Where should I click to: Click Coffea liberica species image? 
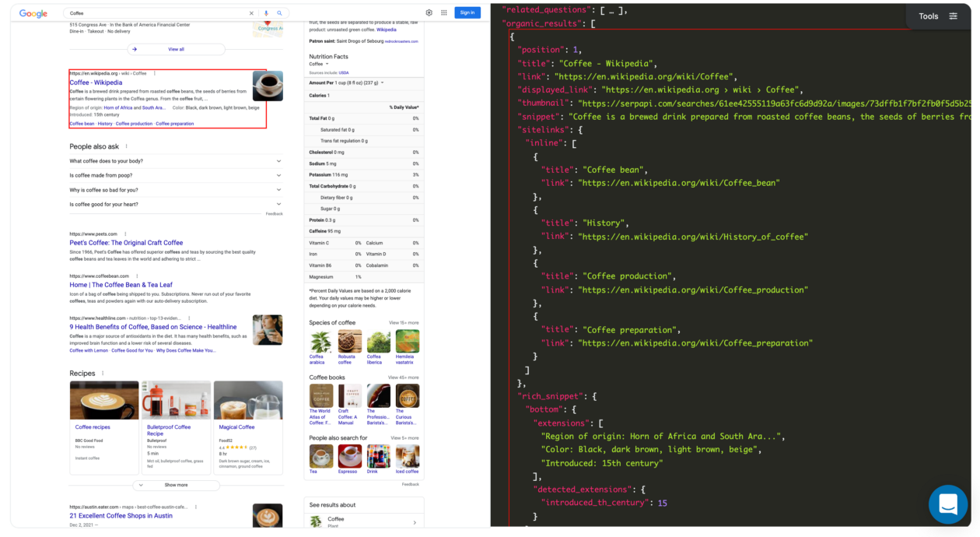tap(379, 342)
